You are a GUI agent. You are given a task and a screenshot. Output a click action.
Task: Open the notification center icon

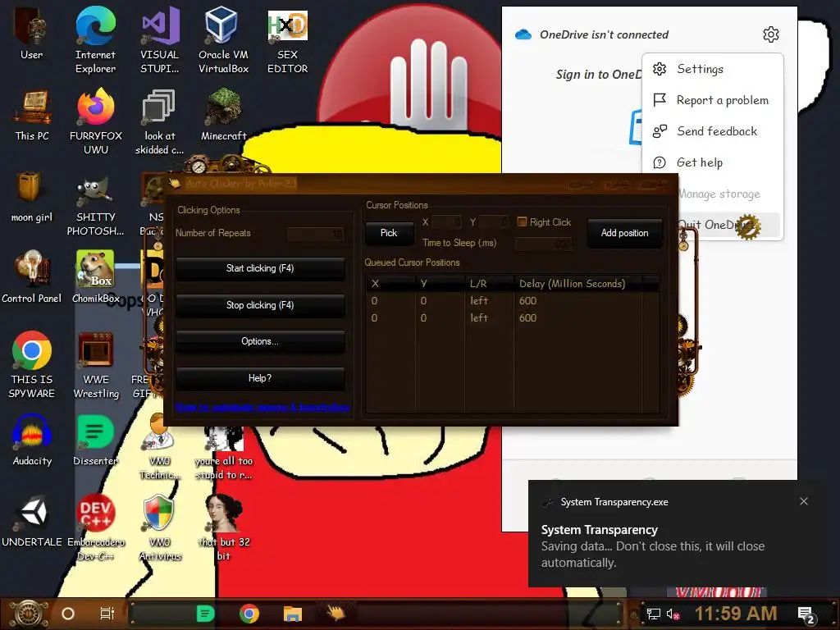pyautogui.click(x=807, y=615)
